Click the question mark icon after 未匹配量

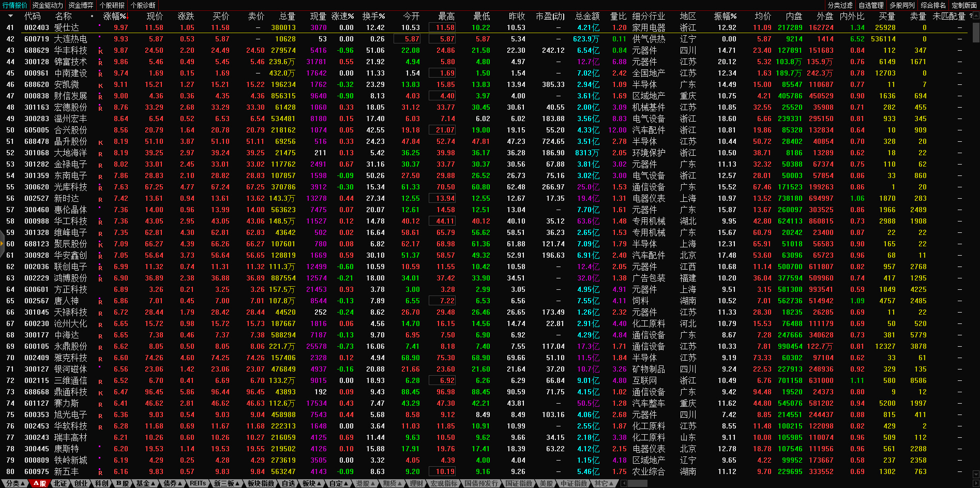(x=971, y=16)
